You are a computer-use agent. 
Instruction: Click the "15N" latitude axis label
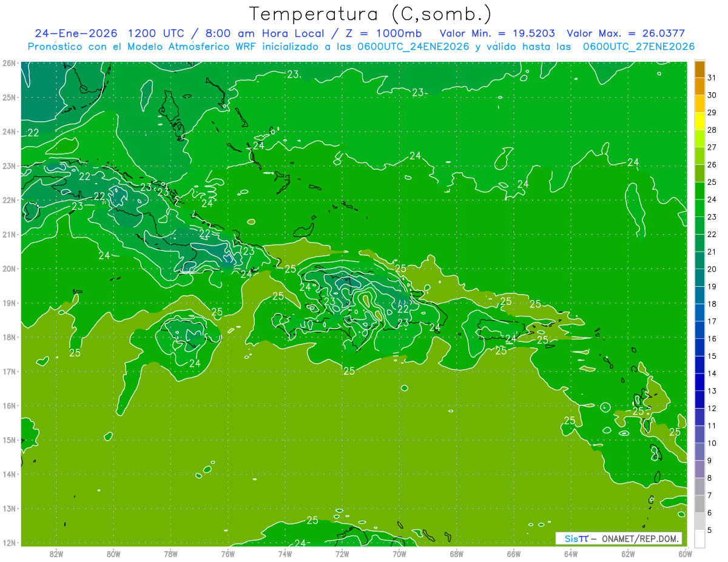[x=9, y=440]
